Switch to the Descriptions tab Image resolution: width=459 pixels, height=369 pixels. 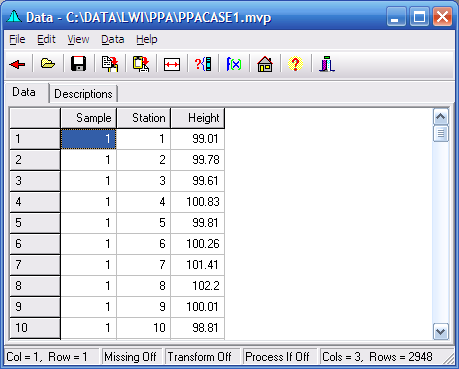pos(83,94)
